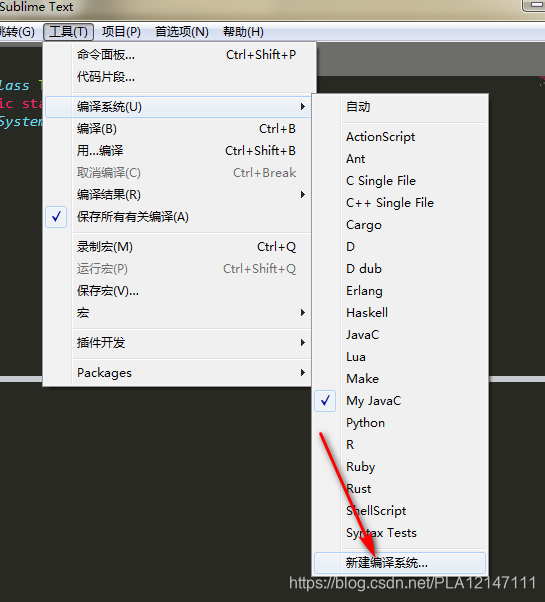The height and width of the screenshot is (602, 545).
Task: Choose Lua build system
Action: 400,357
